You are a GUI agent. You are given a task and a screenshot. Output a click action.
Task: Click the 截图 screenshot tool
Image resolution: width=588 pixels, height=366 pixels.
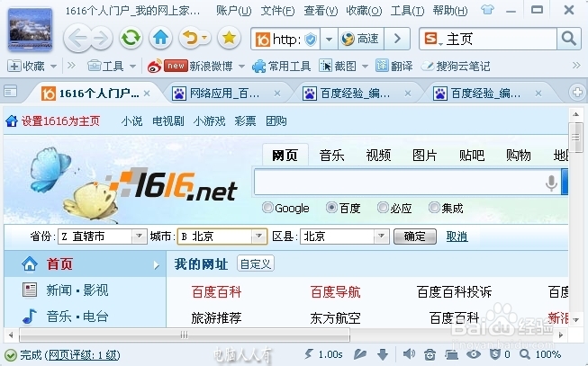(x=338, y=67)
